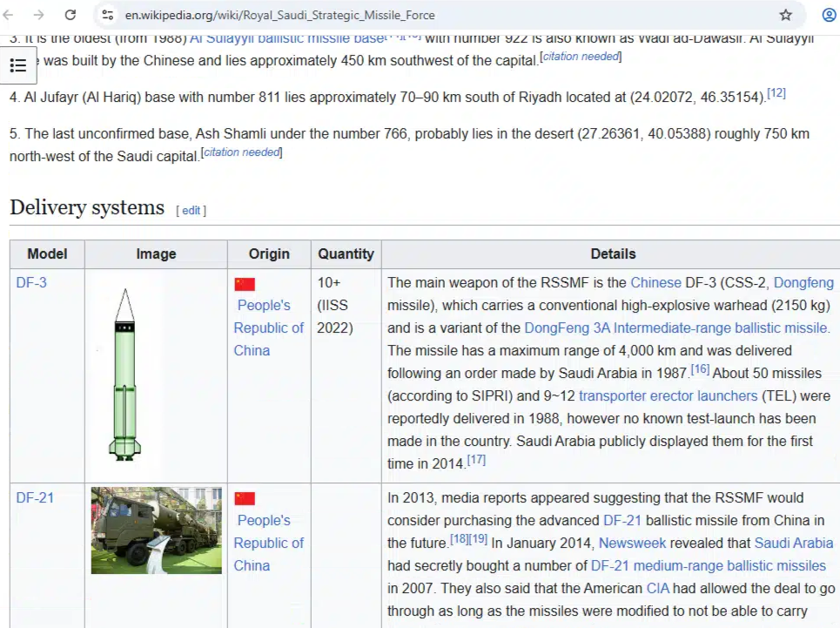
Task: Click the browser back arrow
Action: [x=8, y=15]
